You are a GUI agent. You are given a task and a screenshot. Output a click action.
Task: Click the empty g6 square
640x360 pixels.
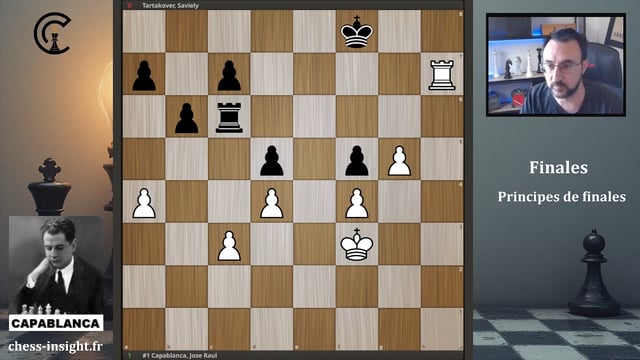pos(399,117)
